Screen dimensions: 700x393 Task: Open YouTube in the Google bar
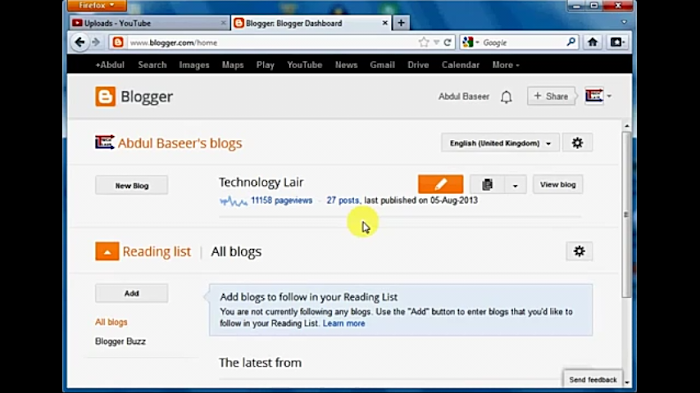click(304, 65)
